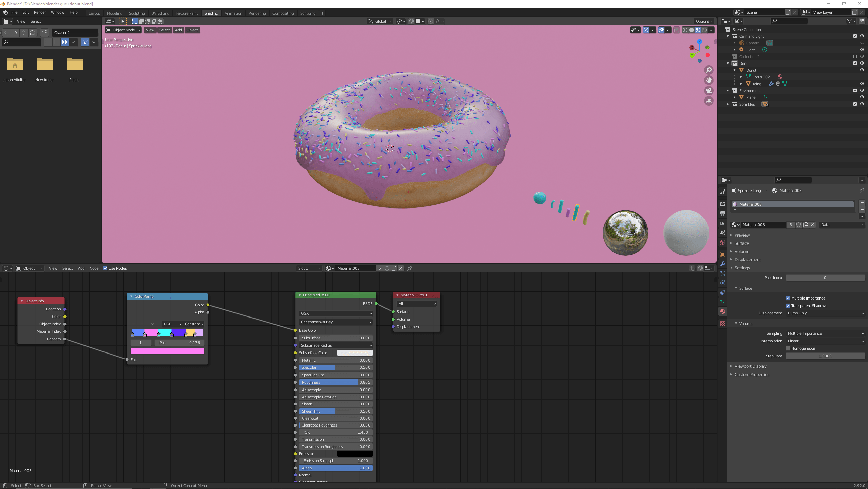This screenshot has width=868, height=489.
Task: Open the Node menu in node editor
Action: 94,268
